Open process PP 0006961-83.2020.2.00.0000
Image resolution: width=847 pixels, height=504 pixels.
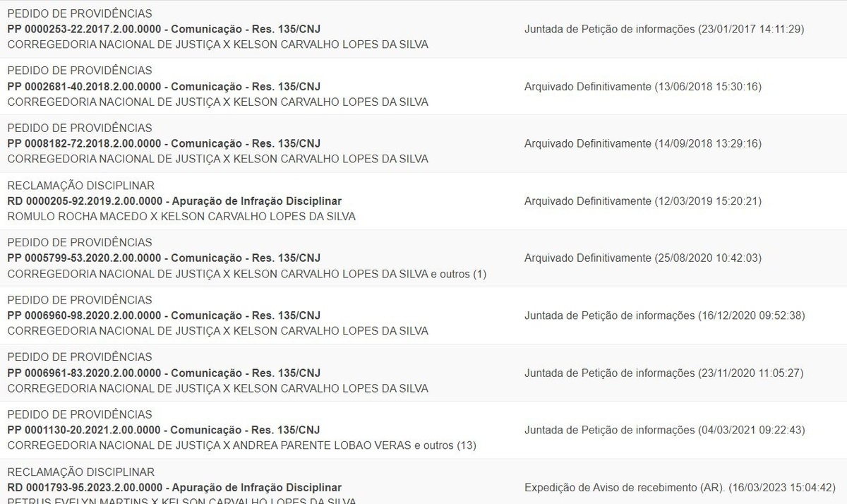coord(164,373)
